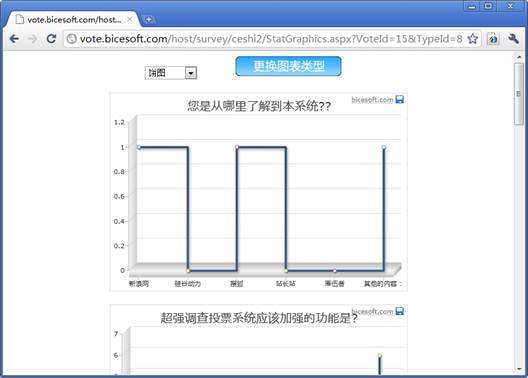The height and width of the screenshot is (378, 528).
Task: Open the bicesoft.com link on the second chart
Action: (x=372, y=311)
